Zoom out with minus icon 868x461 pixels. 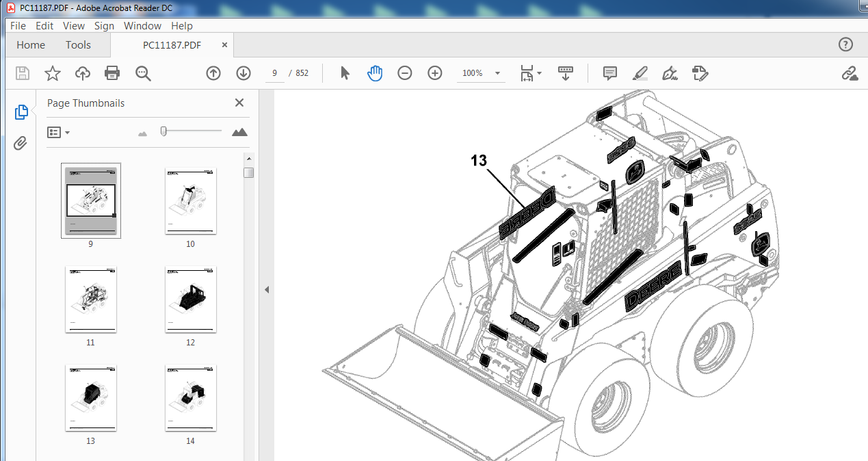405,73
